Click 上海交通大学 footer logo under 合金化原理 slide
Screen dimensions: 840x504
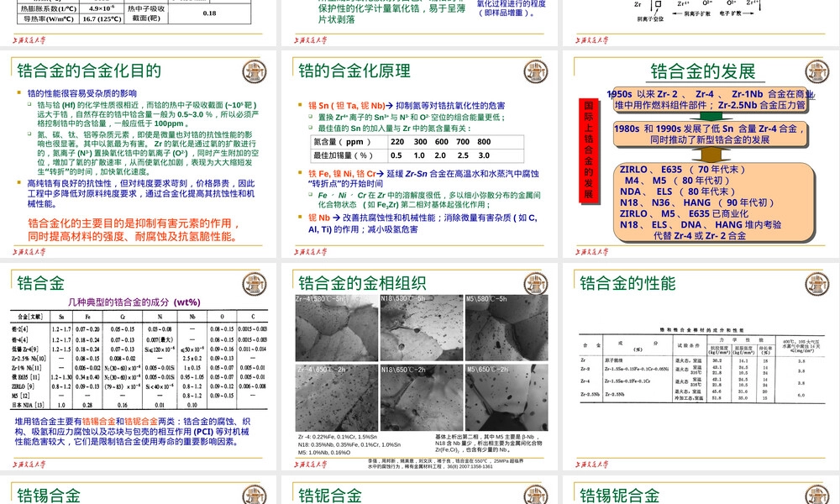[x=311, y=252]
